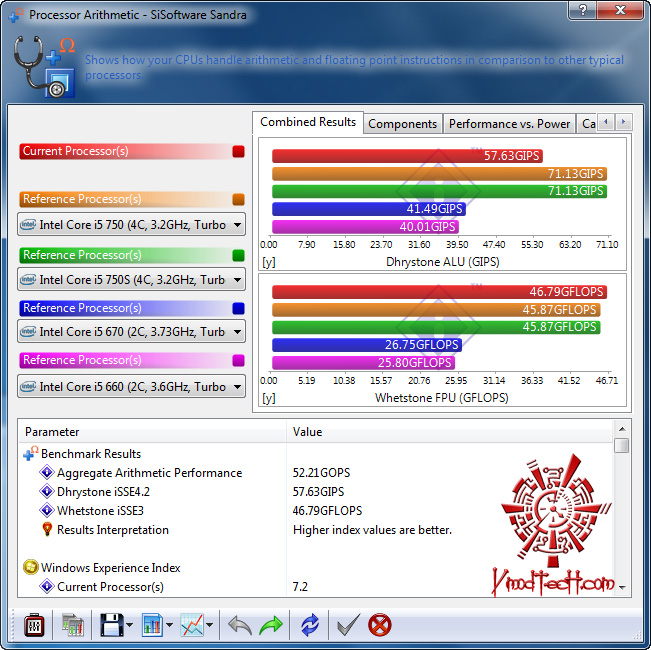Click the tab strip scroll left arrow
The image size is (651, 650).
pyautogui.click(x=606, y=122)
